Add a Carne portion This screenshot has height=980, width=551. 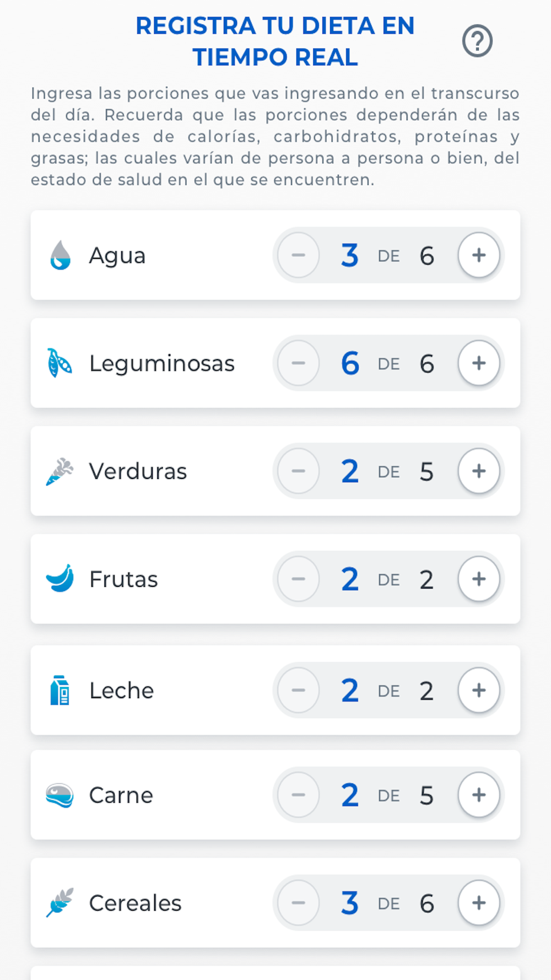tap(479, 795)
